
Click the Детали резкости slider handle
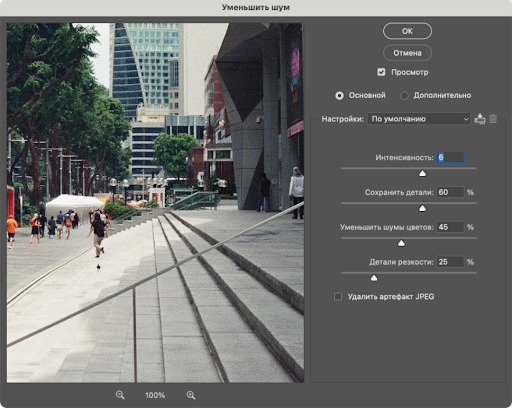coord(374,278)
